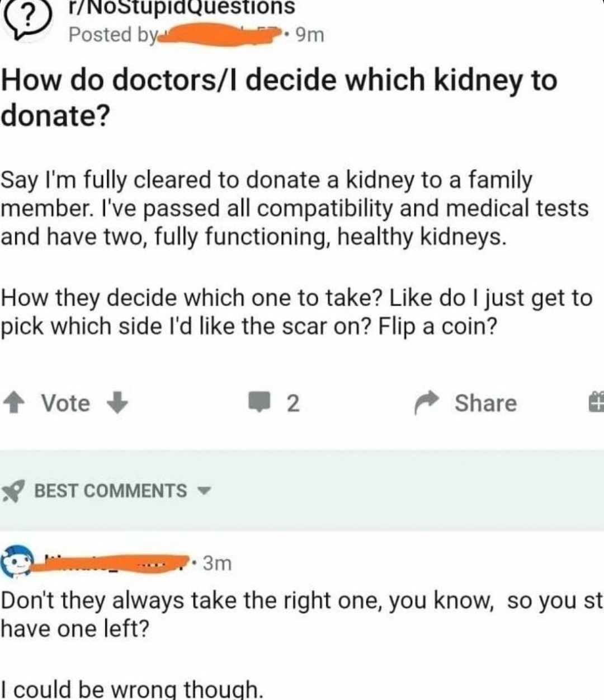Tap the Vote label
Screen dimensions: 604x700
tap(67, 403)
